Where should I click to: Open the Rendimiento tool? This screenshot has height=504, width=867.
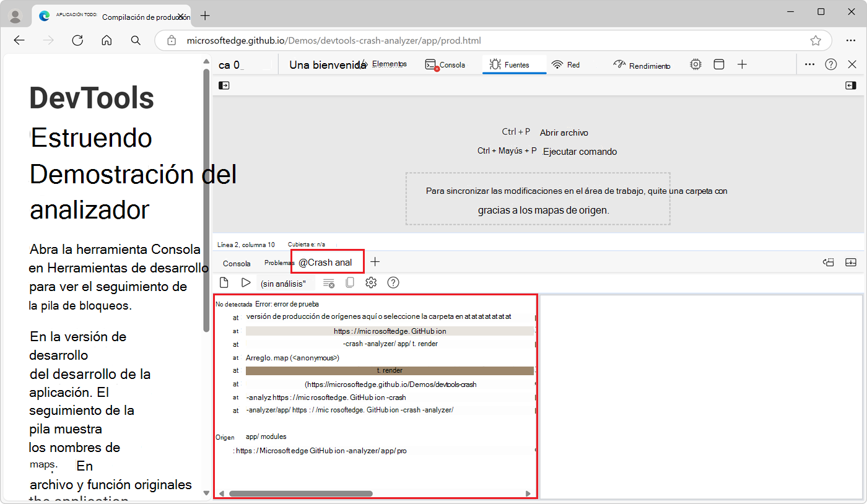click(642, 65)
